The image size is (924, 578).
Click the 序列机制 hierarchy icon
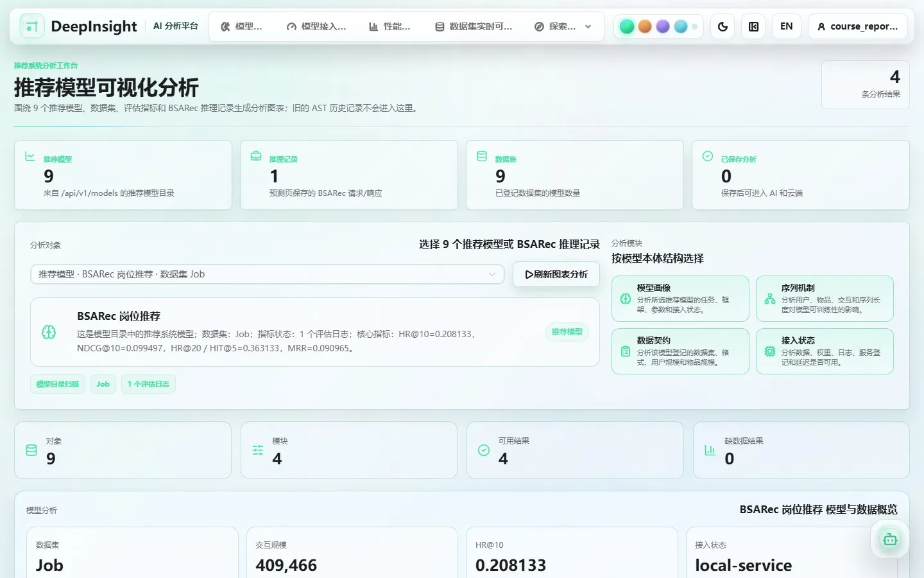[x=770, y=299]
